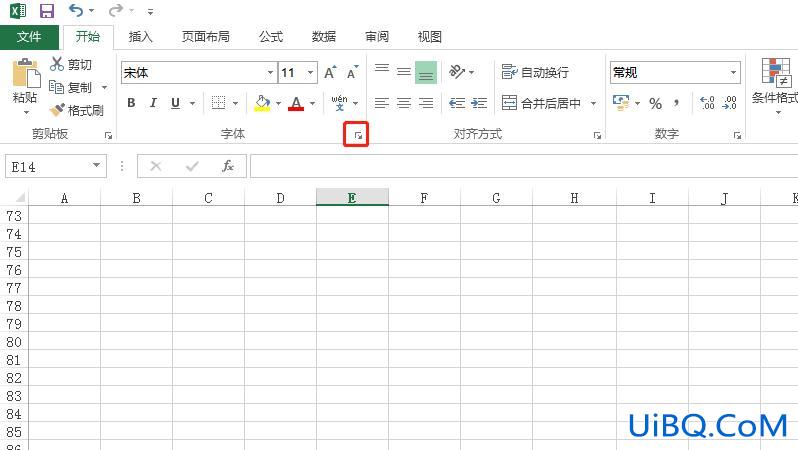Viewport: 798px width, 450px height.
Task: Switch to the 开始 tab
Action: (x=88, y=37)
